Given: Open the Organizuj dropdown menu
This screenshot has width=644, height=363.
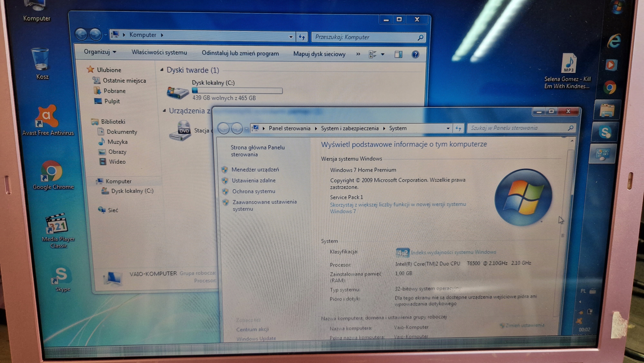Looking at the screenshot, I should [x=100, y=52].
